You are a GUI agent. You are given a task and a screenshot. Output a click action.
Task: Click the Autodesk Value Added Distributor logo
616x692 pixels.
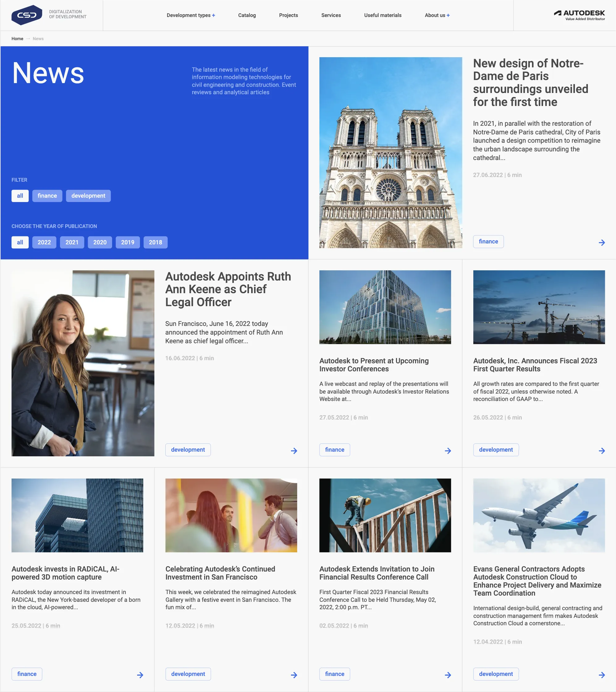[x=579, y=15]
